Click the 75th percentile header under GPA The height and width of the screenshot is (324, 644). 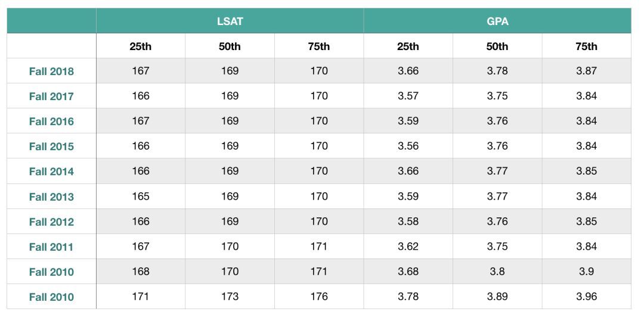[586, 46]
